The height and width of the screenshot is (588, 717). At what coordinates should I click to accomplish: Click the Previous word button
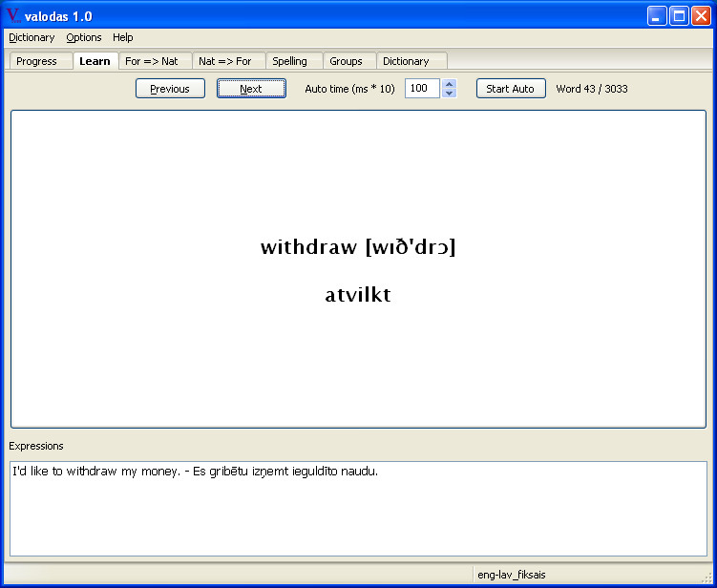170,89
